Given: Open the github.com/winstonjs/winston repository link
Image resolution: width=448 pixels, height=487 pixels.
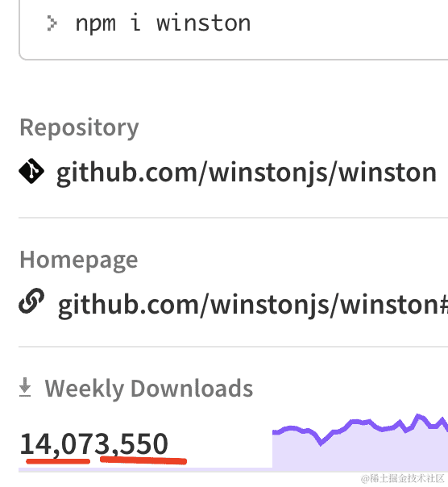Looking at the screenshot, I should (247, 173).
